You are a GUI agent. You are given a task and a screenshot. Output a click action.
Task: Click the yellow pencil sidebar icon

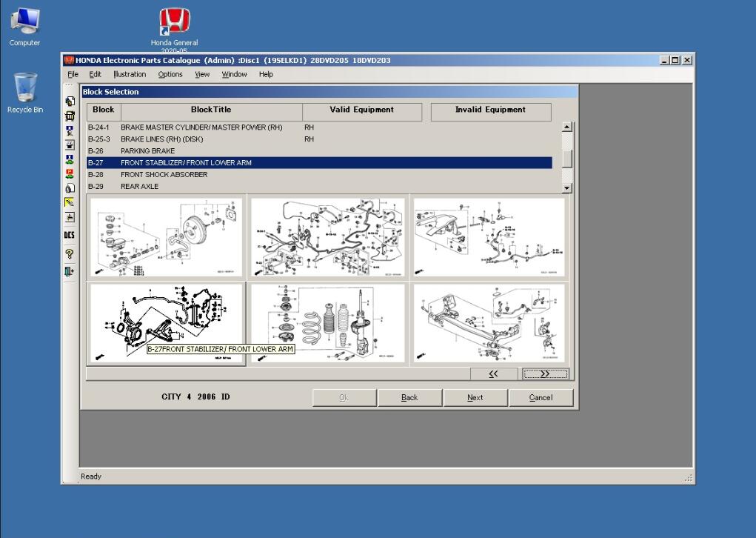[70, 202]
